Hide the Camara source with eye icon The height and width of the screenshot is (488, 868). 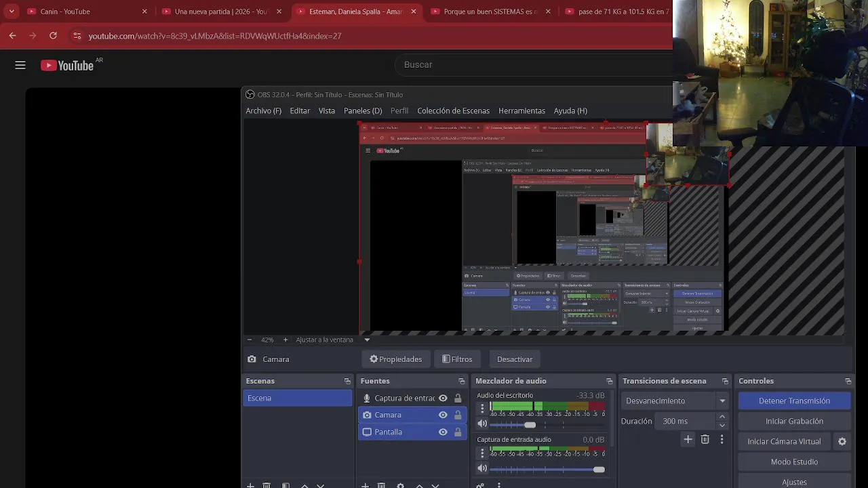coord(443,415)
